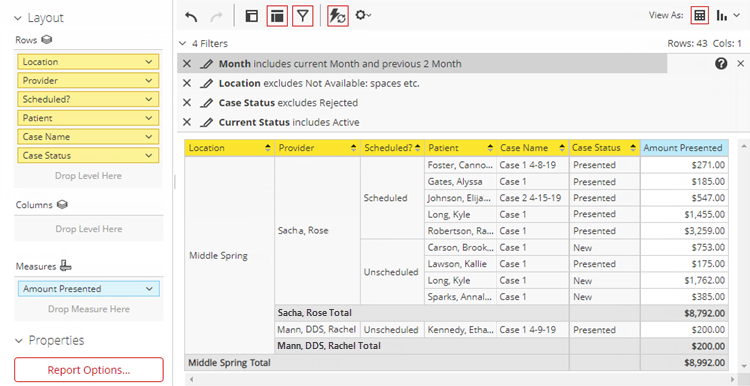Click the Drop Measure Here area
The image size is (750, 386).
(88, 309)
